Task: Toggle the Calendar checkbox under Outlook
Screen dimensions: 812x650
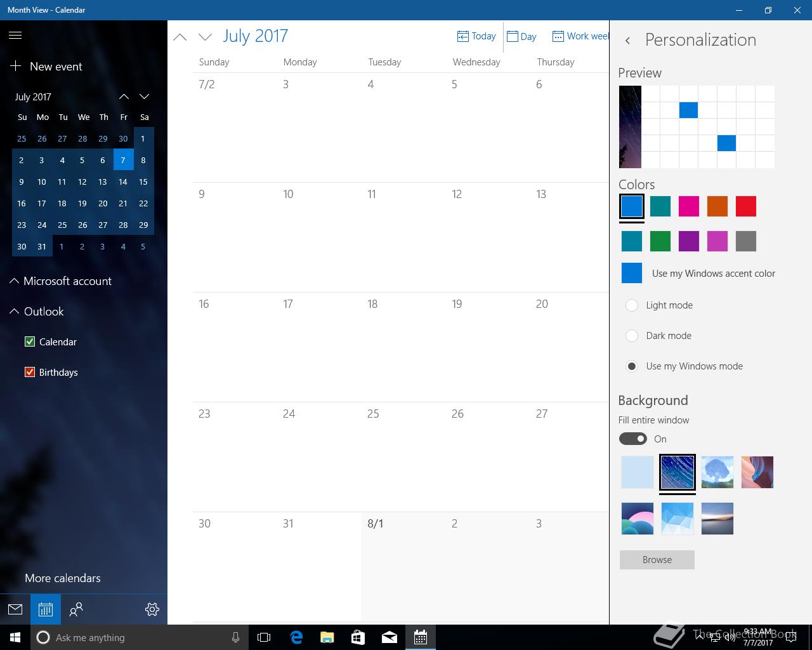Action: pos(29,342)
